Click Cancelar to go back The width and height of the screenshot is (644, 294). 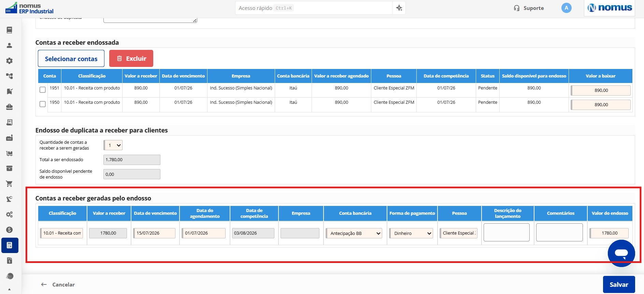pyautogui.click(x=58, y=284)
